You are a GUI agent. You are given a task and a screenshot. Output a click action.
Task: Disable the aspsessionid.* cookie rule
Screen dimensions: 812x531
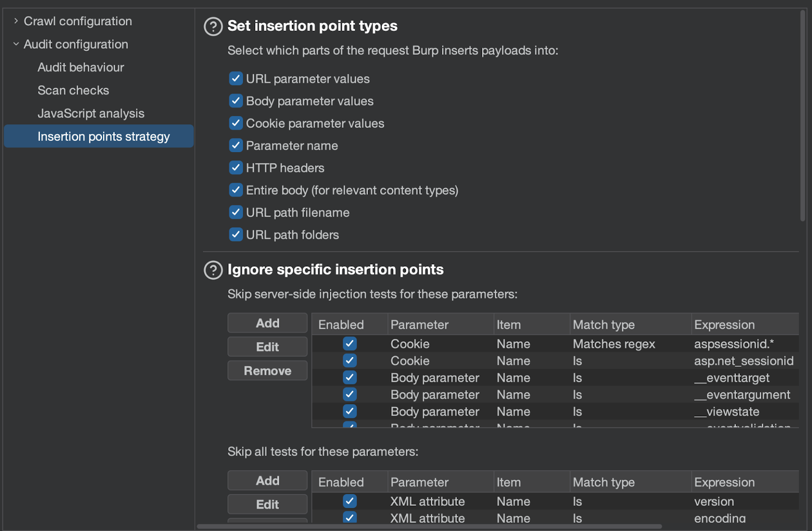pos(350,344)
